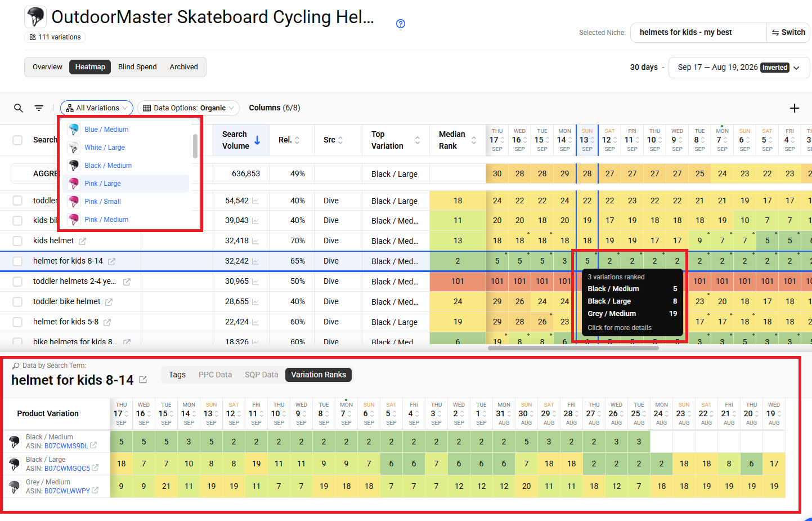Open external link for 'helmet for kids 5-8'

[107, 322]
